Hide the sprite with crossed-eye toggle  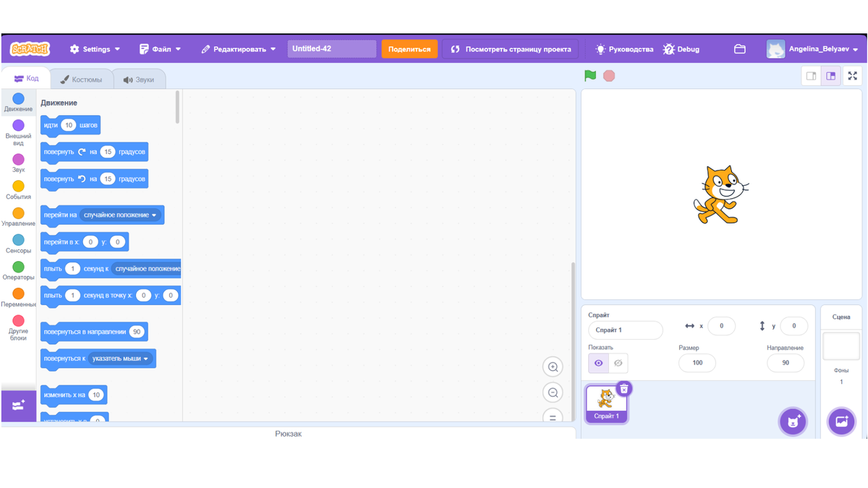click(x=618, y=363)
